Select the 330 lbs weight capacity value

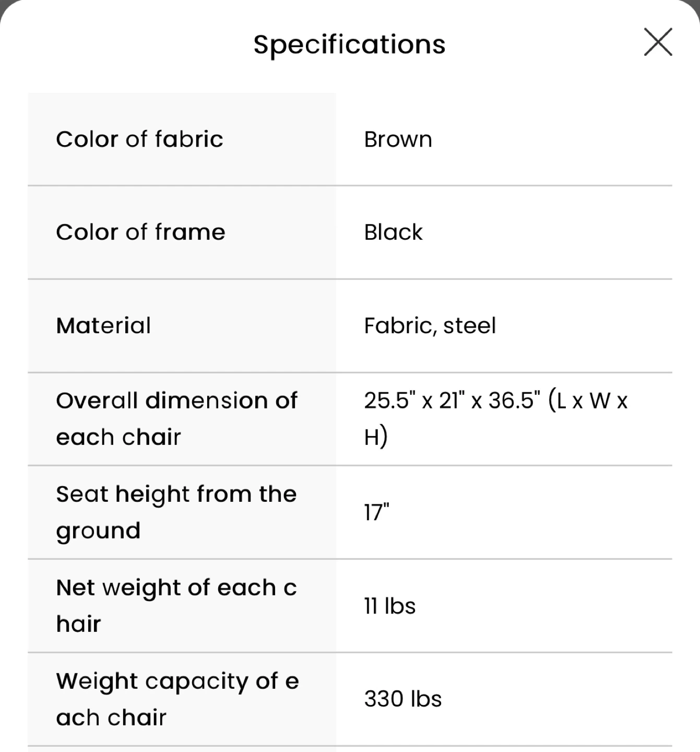click(x=403, y=699)
